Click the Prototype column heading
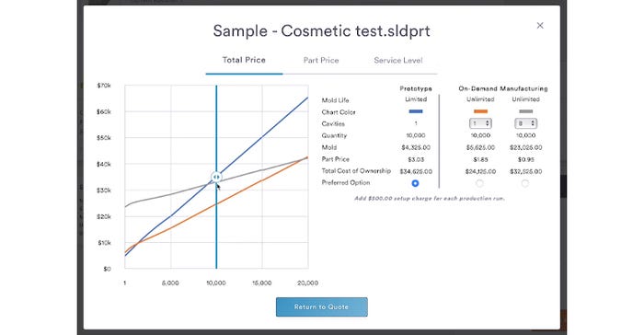The height and width of the screenshot is (335, 644). pos(416,88)
